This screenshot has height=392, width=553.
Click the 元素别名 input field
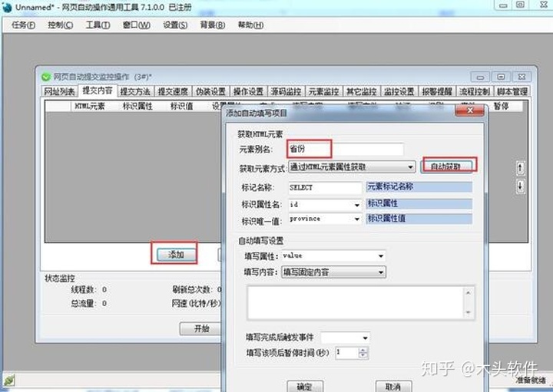346,150
